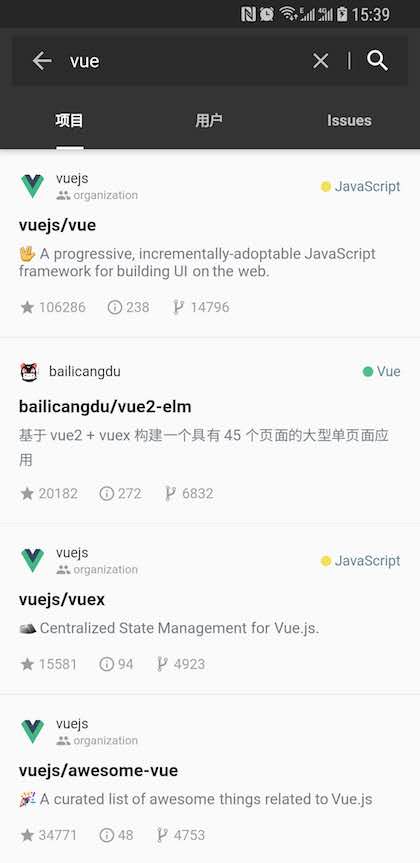Tap the fork icon showing 14796
Screen dimensions: 420x863
(x=178, y=307)
